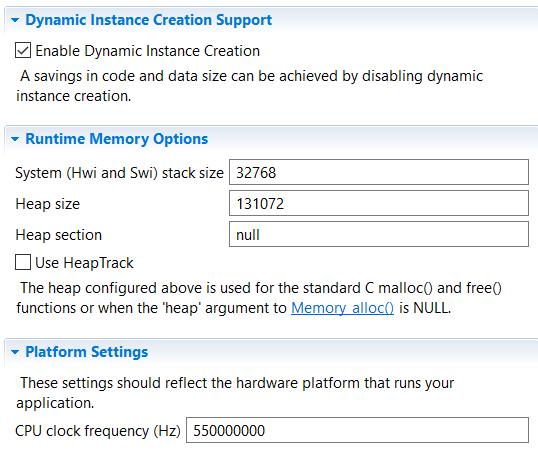Click the Use HeapTrack label text
The height and width of the screenshot is (451, 538).
84,263
